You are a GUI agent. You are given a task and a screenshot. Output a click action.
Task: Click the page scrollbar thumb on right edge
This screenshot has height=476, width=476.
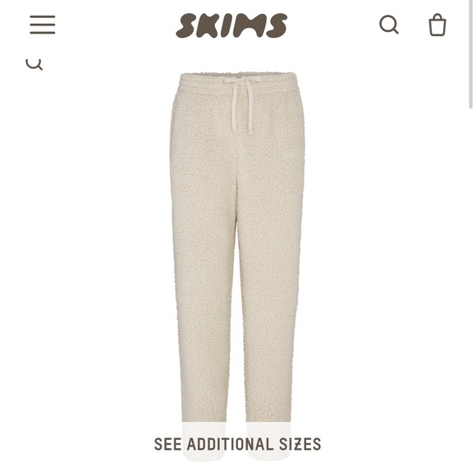(470, 54)
